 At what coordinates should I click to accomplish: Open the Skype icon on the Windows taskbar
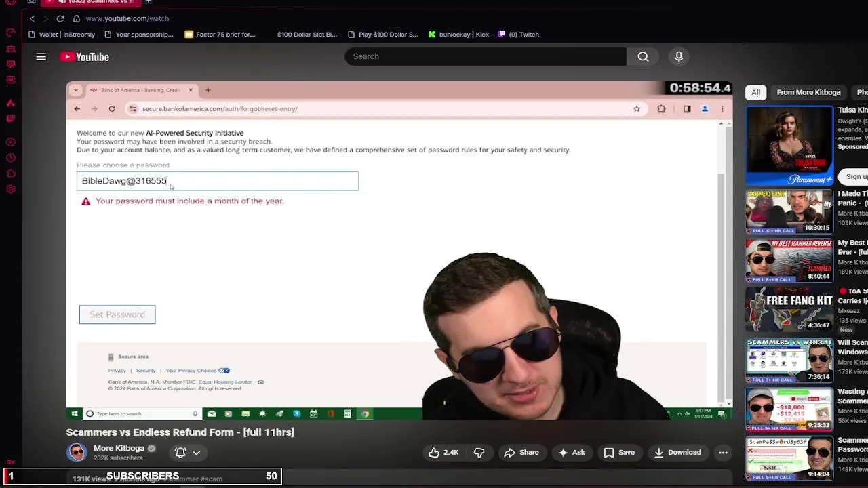[296, 413]
